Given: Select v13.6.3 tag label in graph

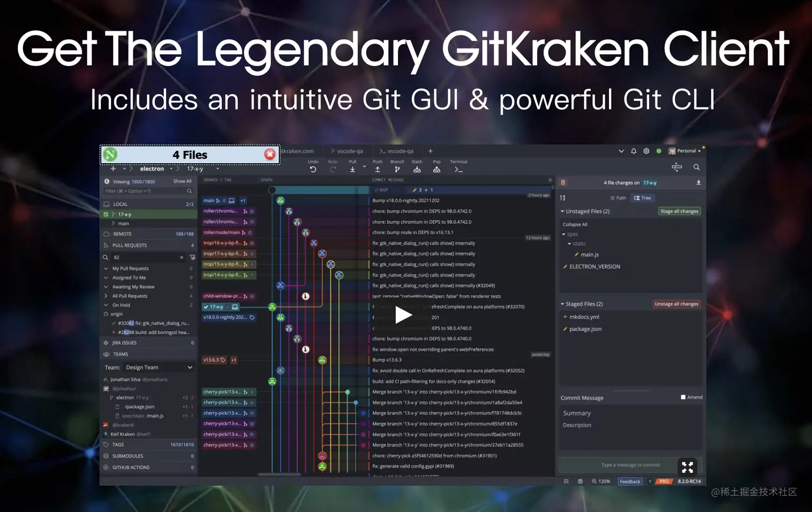Looking at the screenshot, I should 215,360.
